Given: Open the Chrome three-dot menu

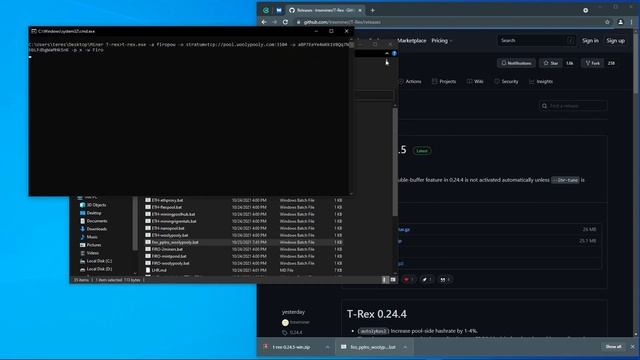Looking at the screenshot, I should (x=632, y=22).
